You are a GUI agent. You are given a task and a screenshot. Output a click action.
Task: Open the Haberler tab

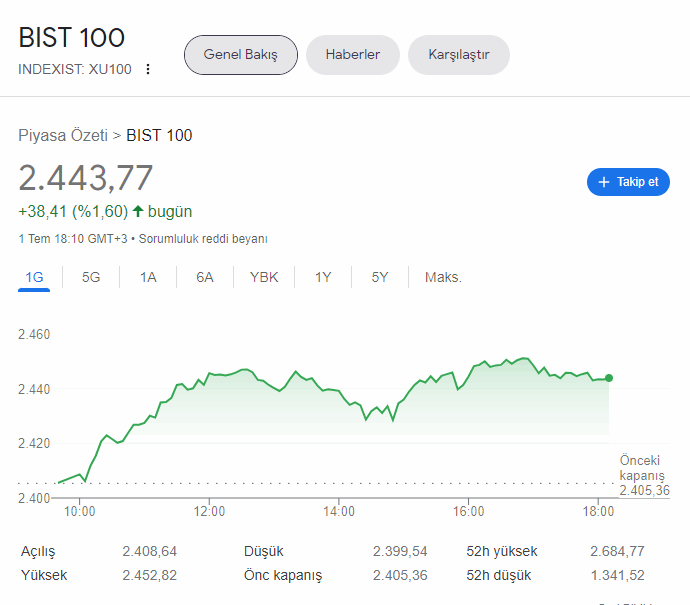352,55
